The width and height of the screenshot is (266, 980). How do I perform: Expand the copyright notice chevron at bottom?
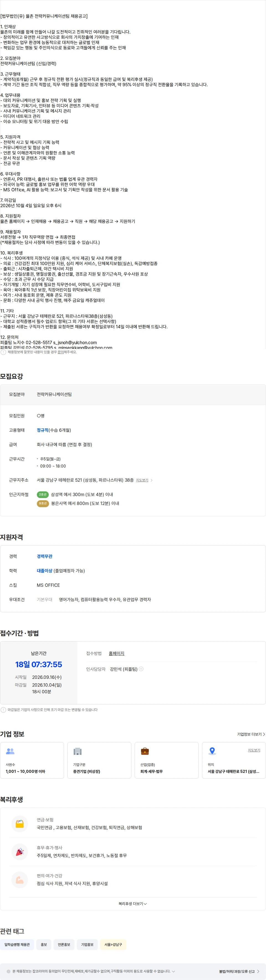coord(174,971)
